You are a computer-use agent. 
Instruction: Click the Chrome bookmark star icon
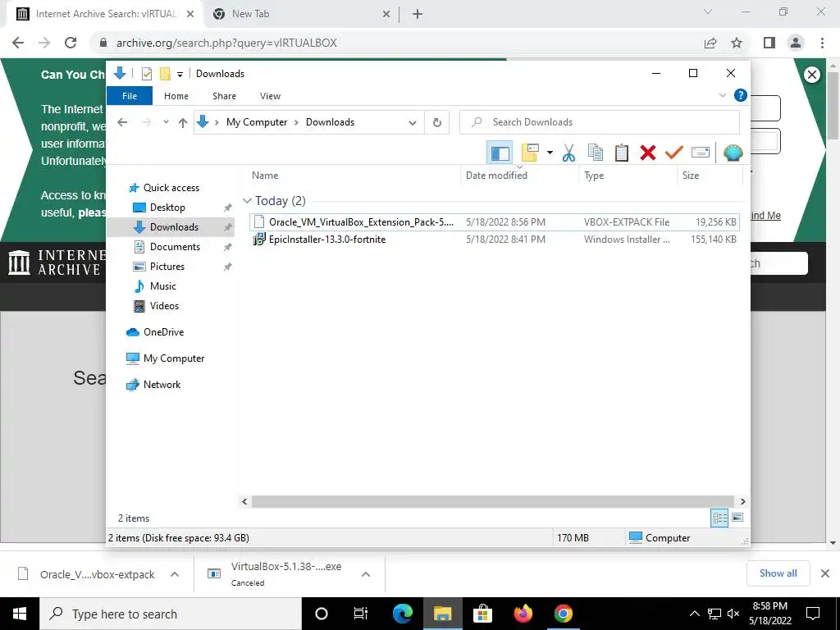(737, 43)
